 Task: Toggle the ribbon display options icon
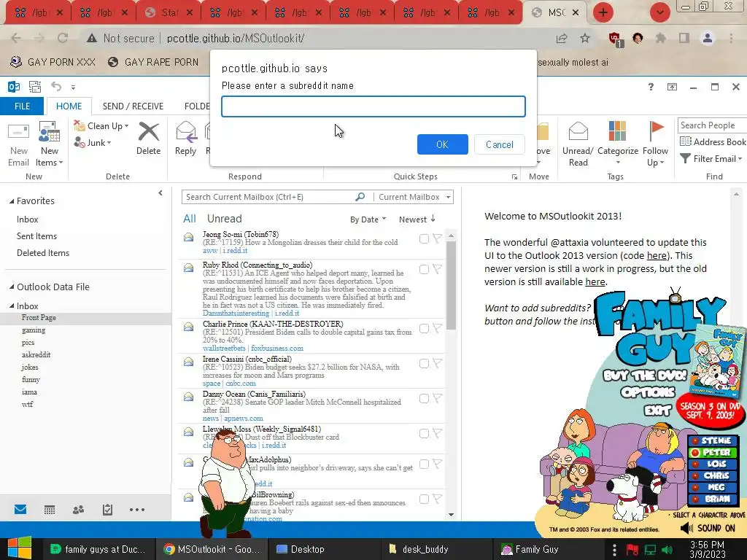tap(672, 87)
